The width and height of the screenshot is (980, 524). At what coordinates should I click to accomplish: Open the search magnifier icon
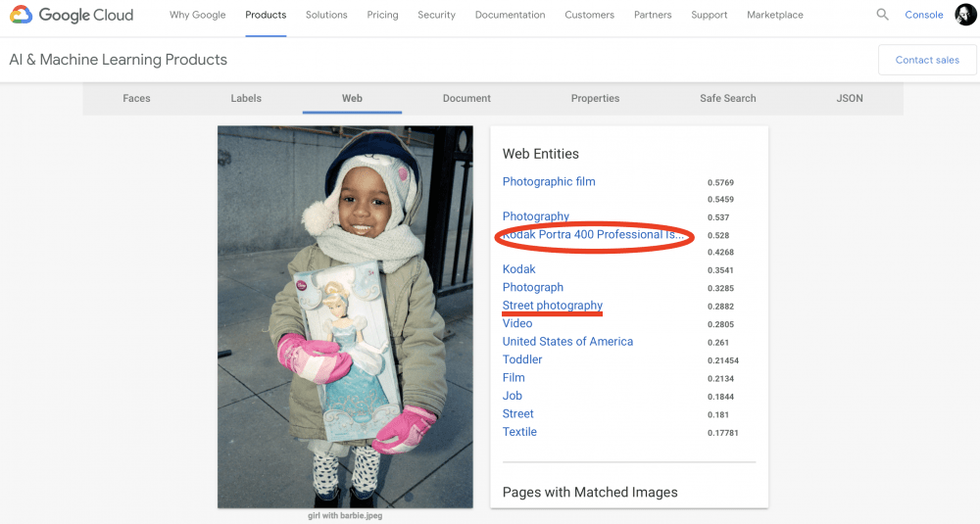tap(882, 15)
